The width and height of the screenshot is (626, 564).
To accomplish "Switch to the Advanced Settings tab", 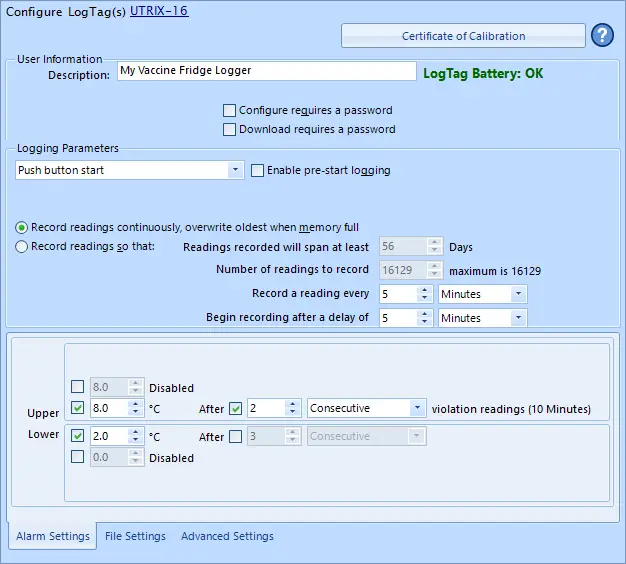I will 227,536.
